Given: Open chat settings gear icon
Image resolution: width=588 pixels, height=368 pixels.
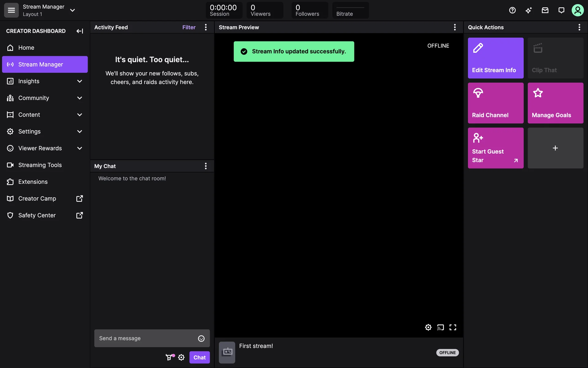Looking at the screenshot, I should (x=181, y=357).
